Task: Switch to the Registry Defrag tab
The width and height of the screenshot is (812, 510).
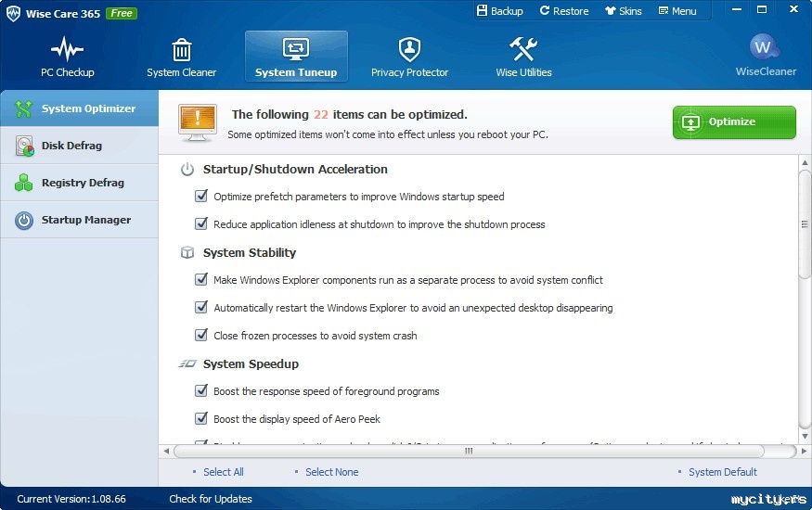Action: [x=79, y=183]
